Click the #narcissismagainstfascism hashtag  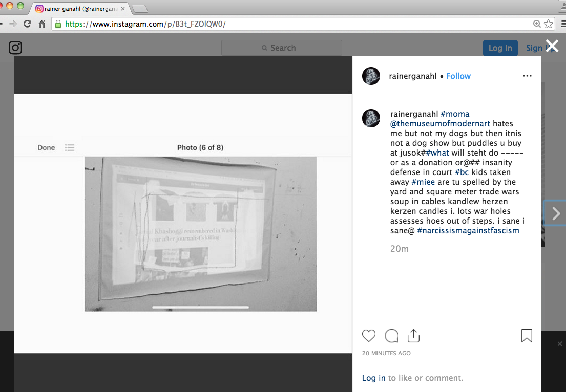(x=468, y=230)
